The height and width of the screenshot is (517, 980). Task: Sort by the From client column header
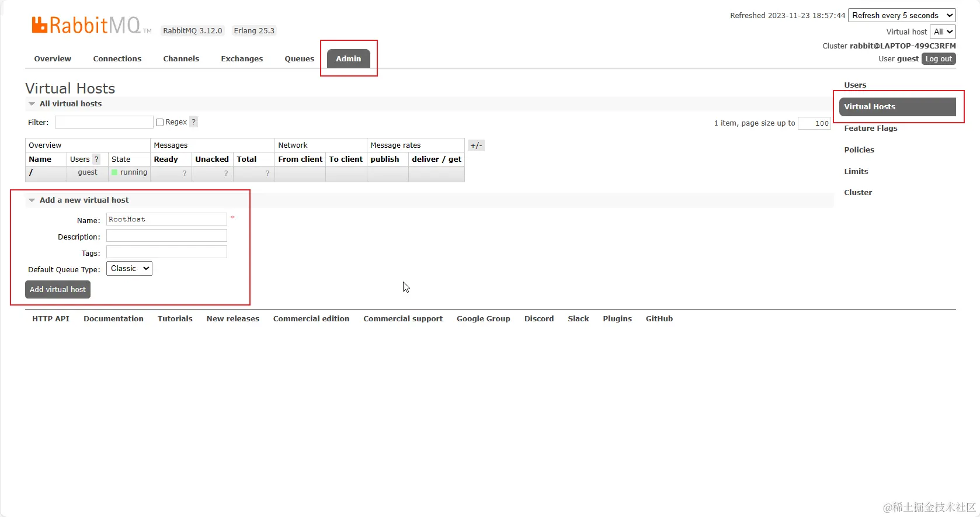[300, 159]
